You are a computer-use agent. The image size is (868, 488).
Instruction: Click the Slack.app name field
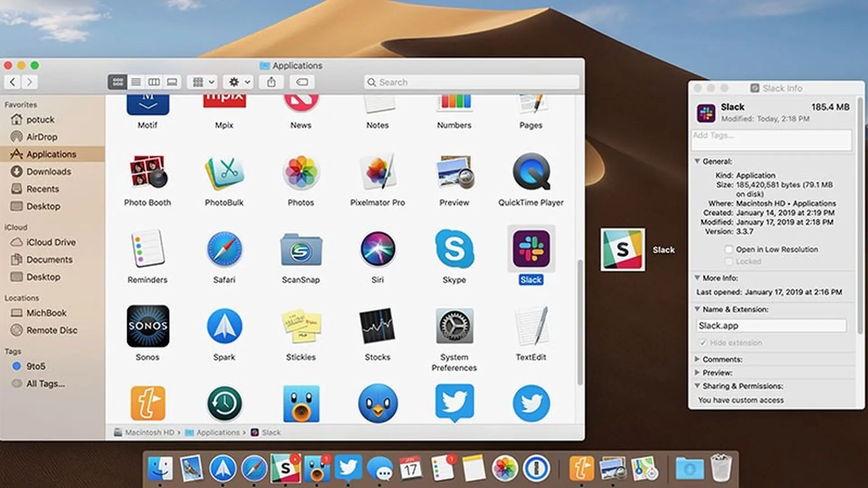point(771,326)
